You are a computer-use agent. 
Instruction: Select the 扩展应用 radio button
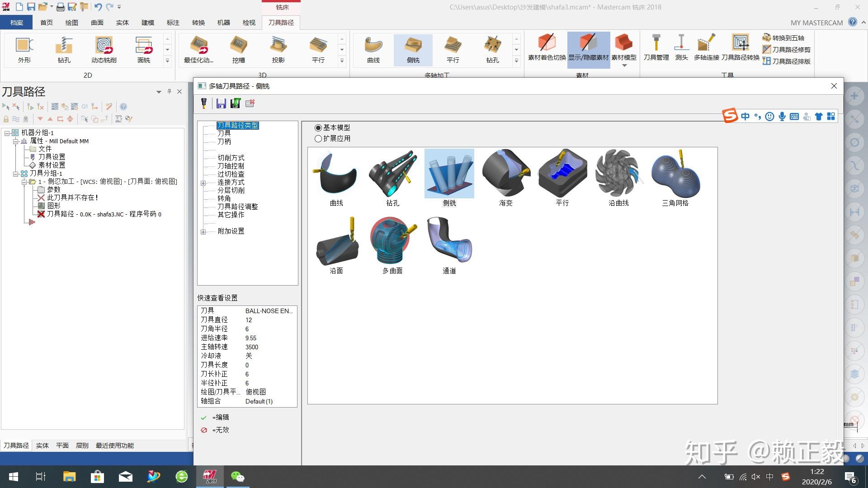pyautogui.click(x=318, y=139)
